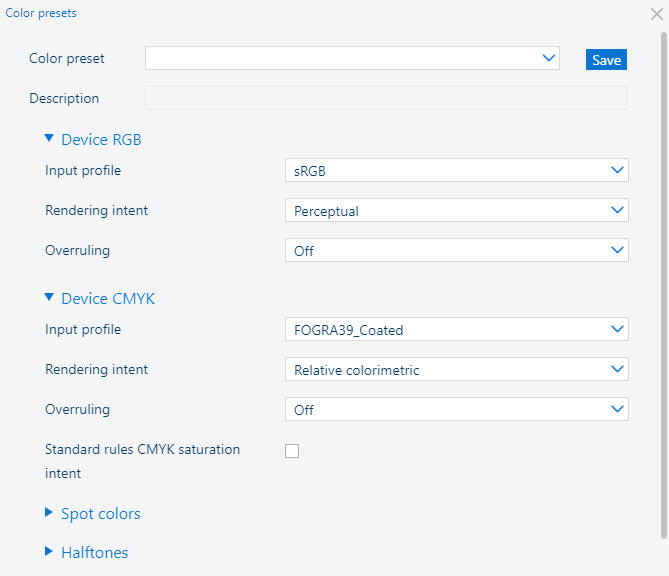
Task: Open Device RGB Overruling dropdown
Action: click(456, 251)
